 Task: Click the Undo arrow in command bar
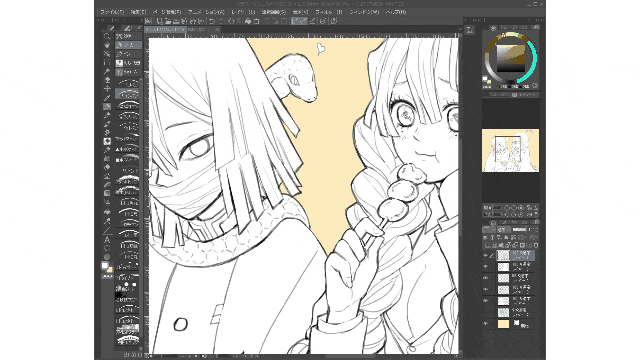(x=212, y=21)
